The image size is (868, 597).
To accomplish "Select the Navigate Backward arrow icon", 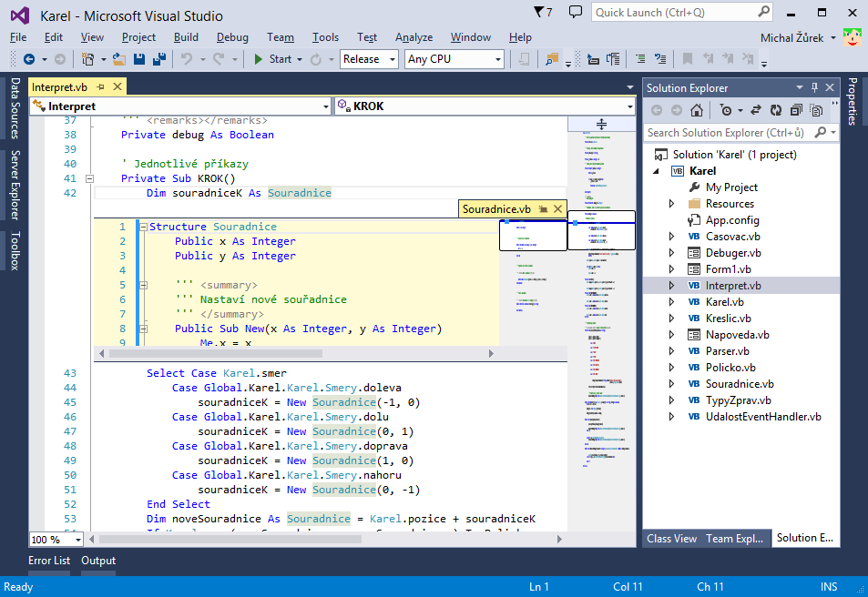I will tap(29, 59).
